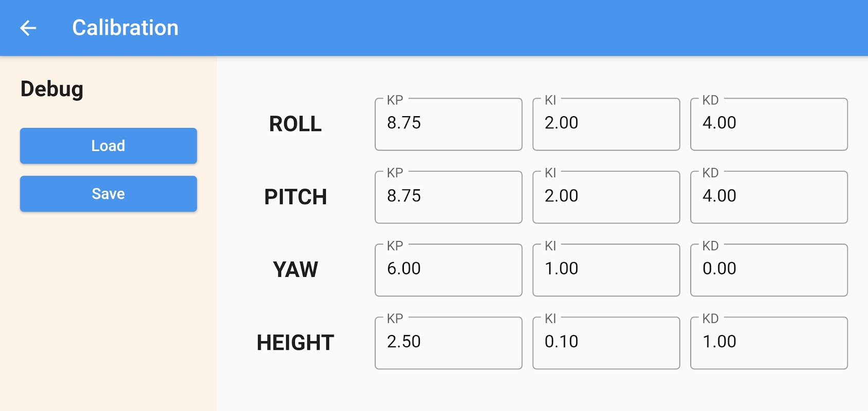Viewport: 868px width, 411px height.
Task: Select the PITCH KD input field
Action: click(768, 197)
